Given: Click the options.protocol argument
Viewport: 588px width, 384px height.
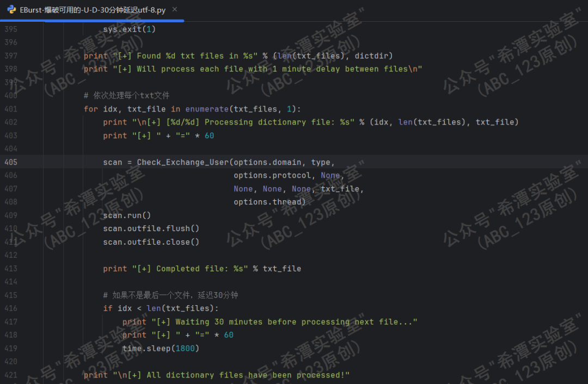Looking at the screenshot, I should [272, 175].
